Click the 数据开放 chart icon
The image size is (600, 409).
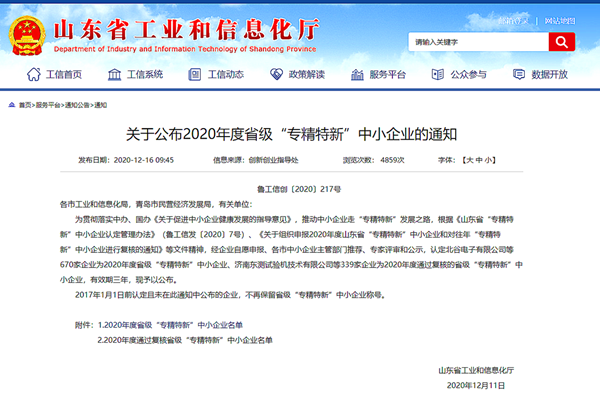click(518, 74)
